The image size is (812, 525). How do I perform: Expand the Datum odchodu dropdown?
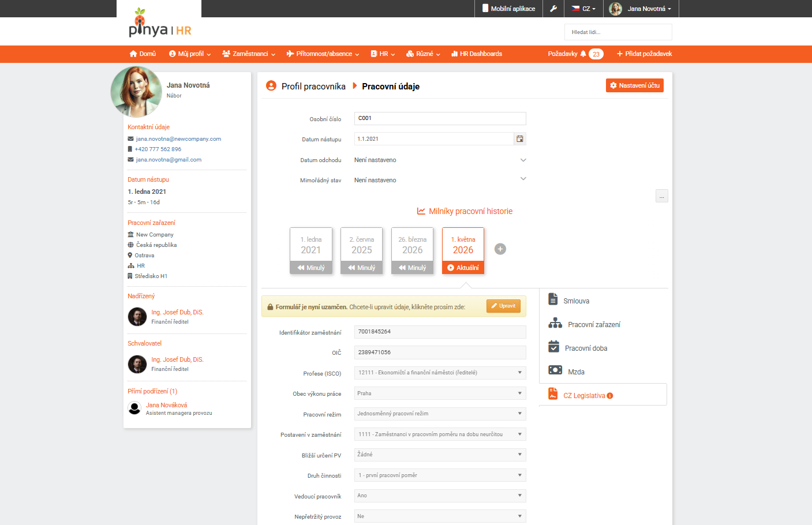[523, 160]
